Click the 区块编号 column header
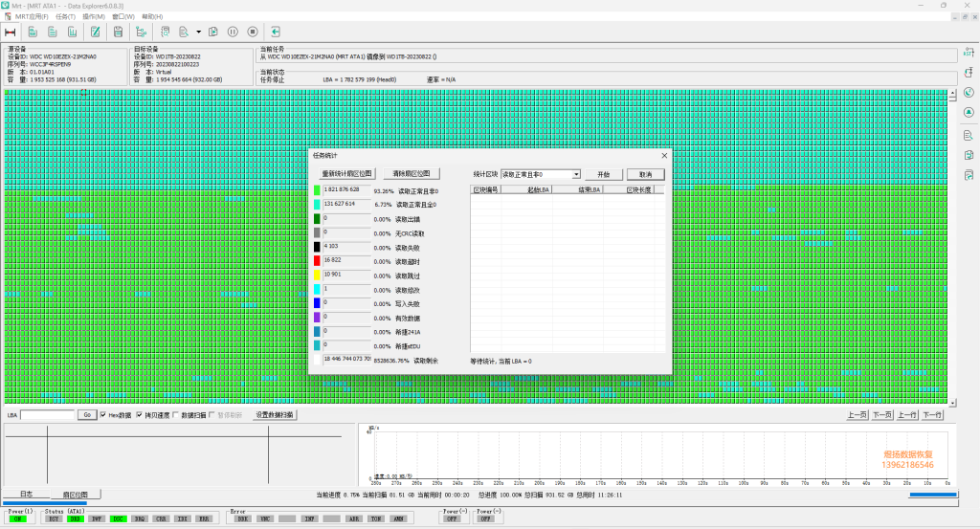The height and width of the screenshot is (529, 980). tap(485, 189)
